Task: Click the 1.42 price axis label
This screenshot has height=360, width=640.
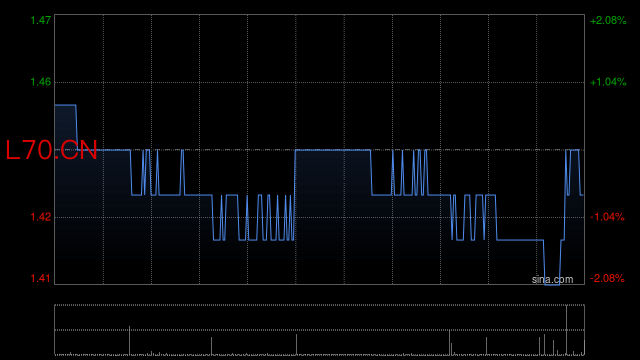Action: pos(41,217)
